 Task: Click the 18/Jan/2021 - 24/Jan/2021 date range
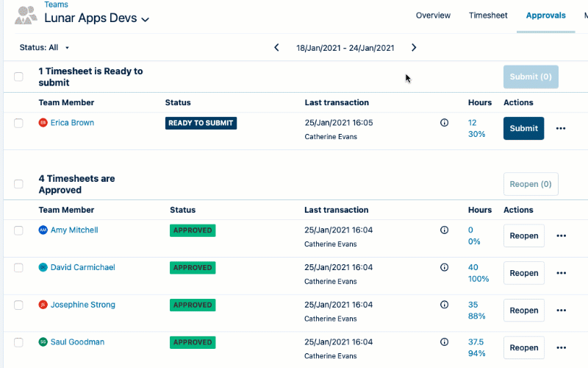[x=345, y=48]
